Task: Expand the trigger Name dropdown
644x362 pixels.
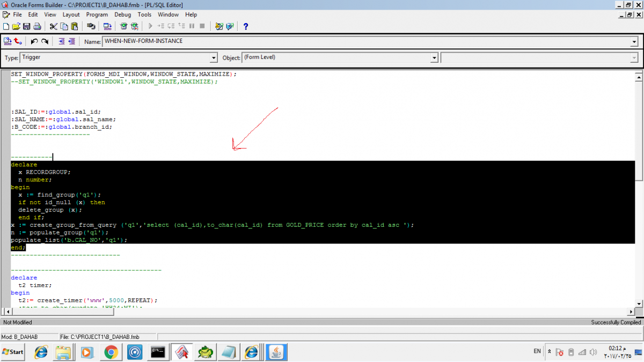Action: click(x=634, y=42)
